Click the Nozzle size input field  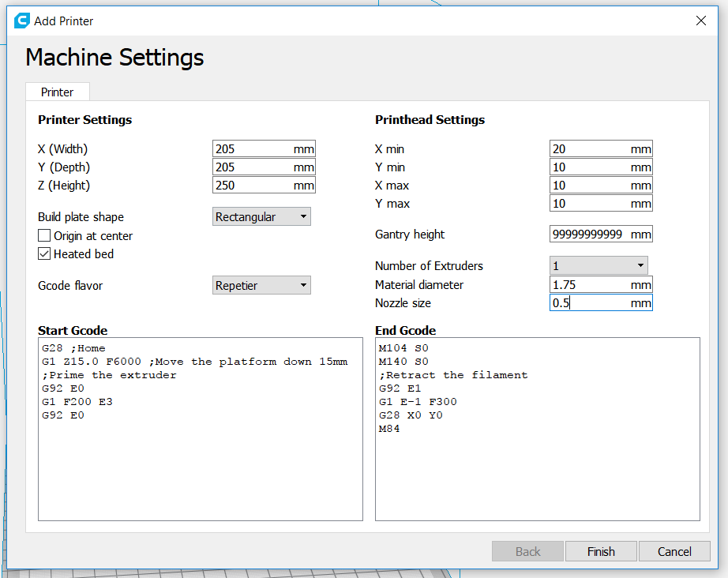589,303
